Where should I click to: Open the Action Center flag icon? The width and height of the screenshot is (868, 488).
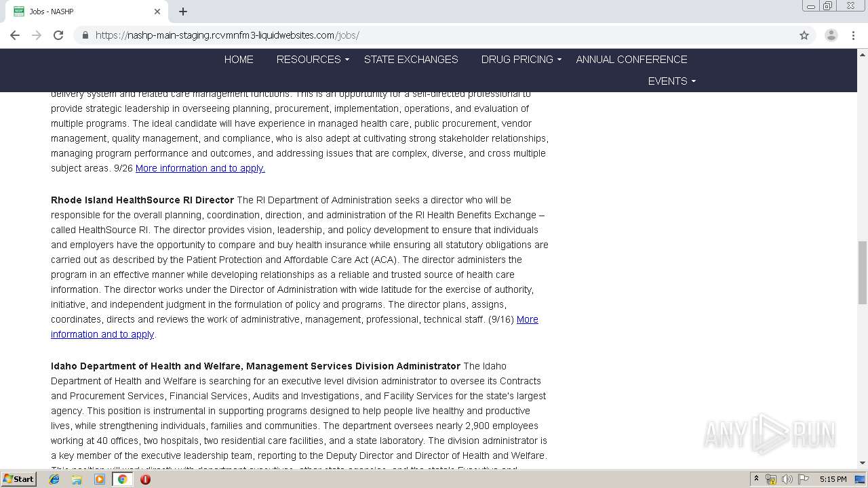tap(804, 479)
